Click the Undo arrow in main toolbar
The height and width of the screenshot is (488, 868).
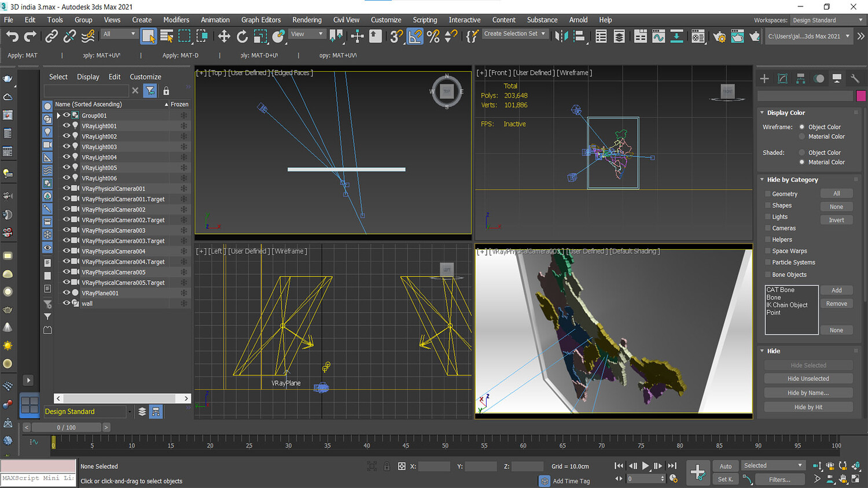(12, 36)
